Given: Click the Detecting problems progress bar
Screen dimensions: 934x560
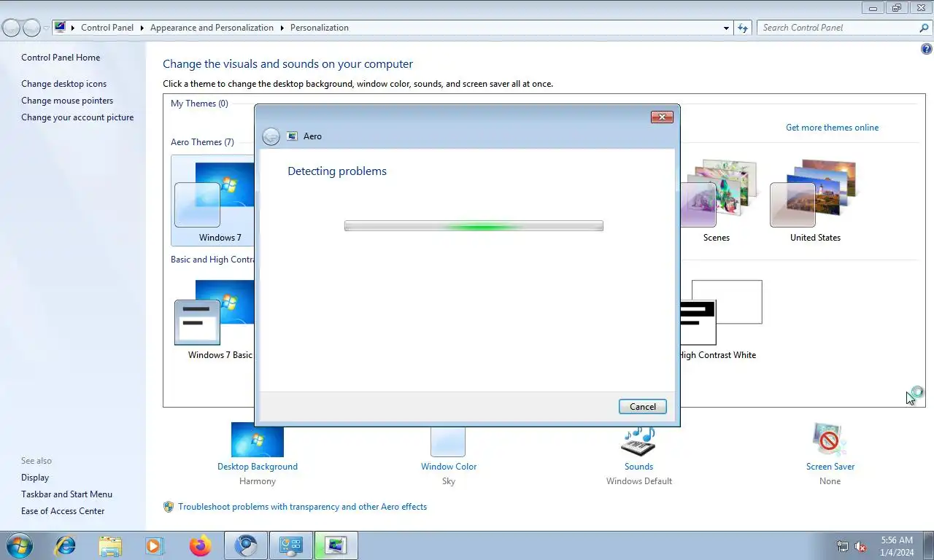Looking at the screenshot, I should click(474, 226).
